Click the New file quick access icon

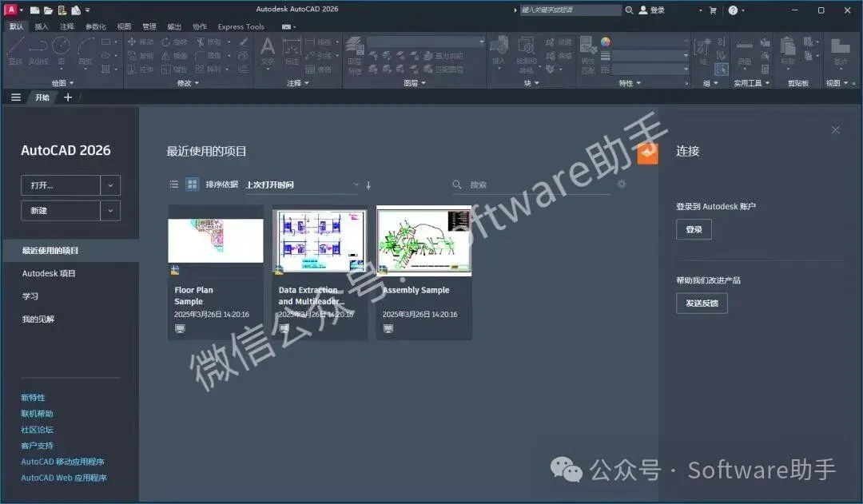coord(34,10)
